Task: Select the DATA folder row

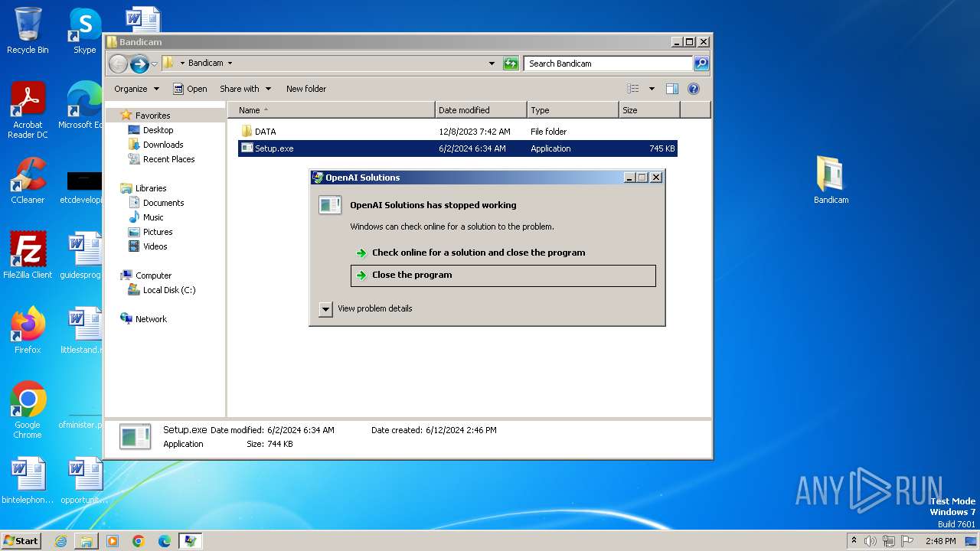Action: click(x=458, y=132)
